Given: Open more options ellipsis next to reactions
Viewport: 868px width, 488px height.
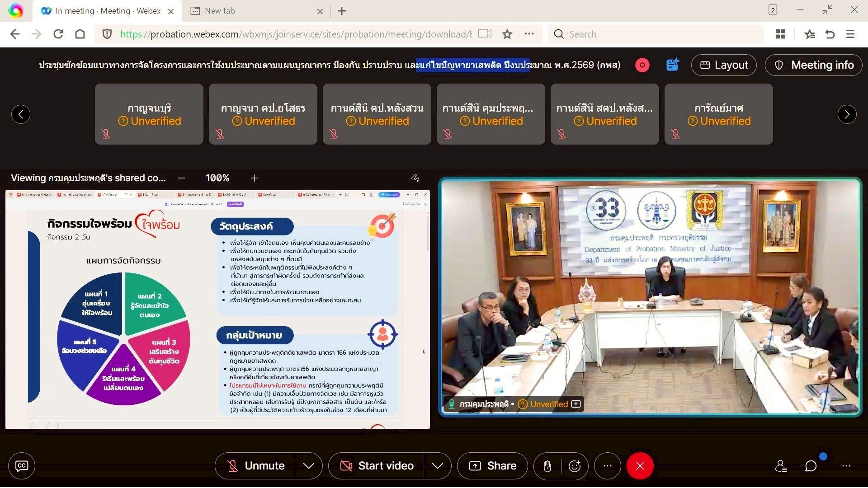Looking at the screenshot, I should point(607,466).
